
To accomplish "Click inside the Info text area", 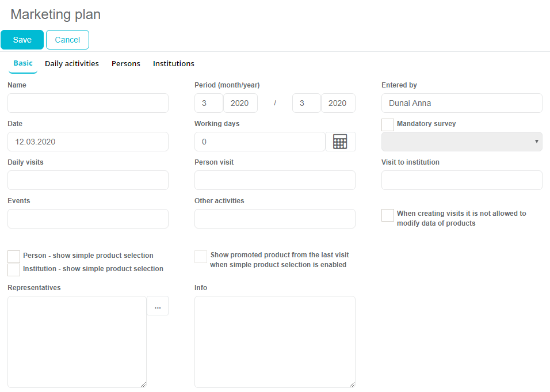I will tap(274, 341).
